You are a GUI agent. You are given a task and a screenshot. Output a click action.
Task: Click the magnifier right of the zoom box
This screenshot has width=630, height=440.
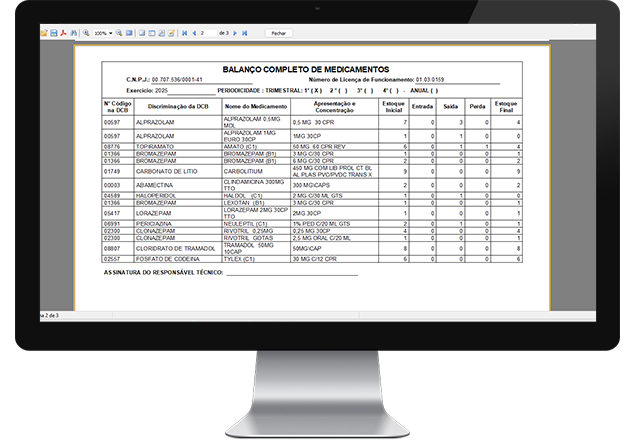coord(119,33)
